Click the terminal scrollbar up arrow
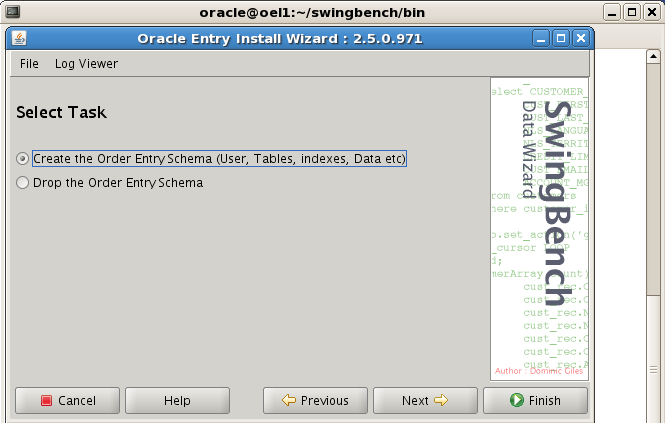Viewport: 665px width, 423px height. [x=653, y=56]
